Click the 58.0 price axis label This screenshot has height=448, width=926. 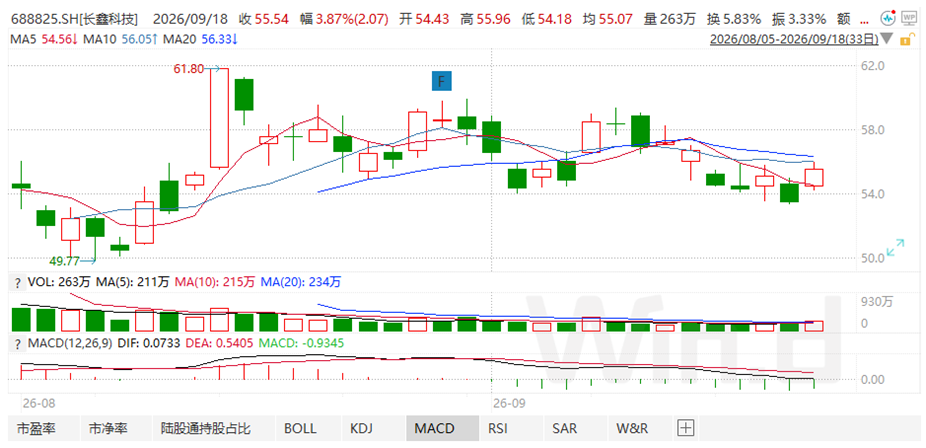coord(872,129)
